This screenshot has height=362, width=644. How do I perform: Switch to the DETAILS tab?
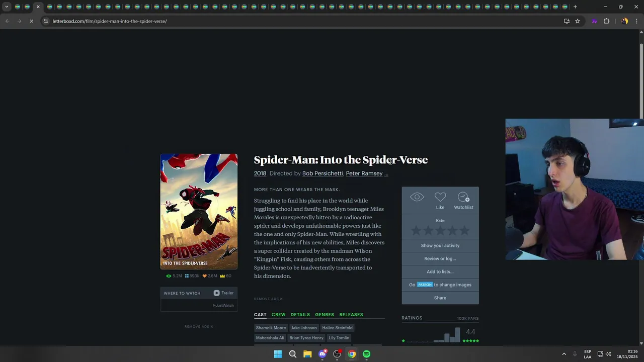pyautogui.click(x=300, y=315)
